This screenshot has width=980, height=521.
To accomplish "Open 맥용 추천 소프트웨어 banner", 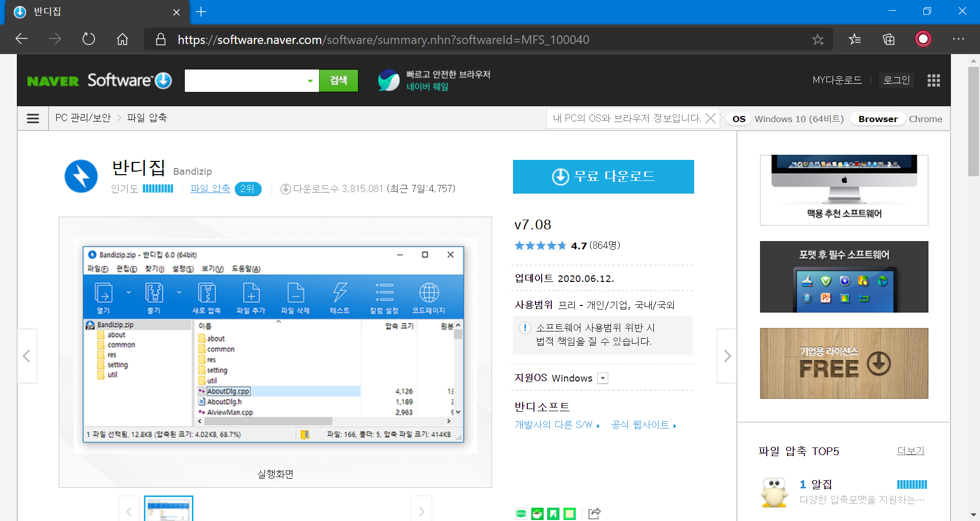I will tap(844, 190).
